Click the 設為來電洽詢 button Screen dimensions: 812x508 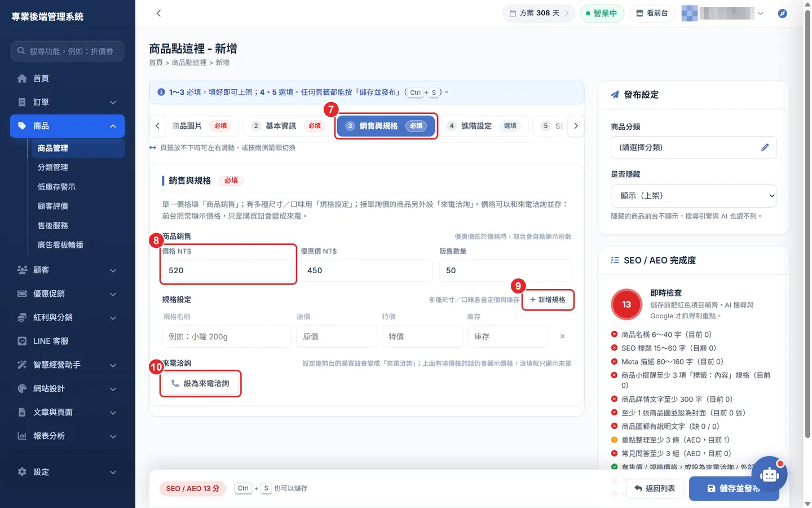tap(201, 383)
